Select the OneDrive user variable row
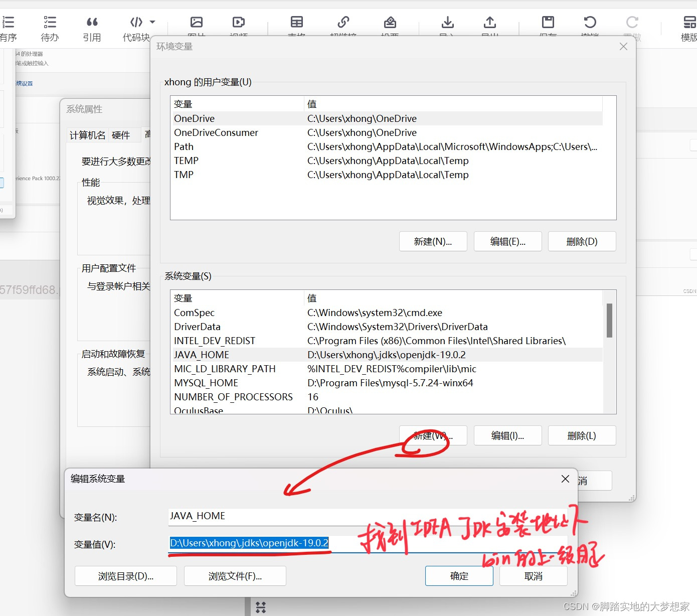Screen dimensions: 697x616 point(386,118)
